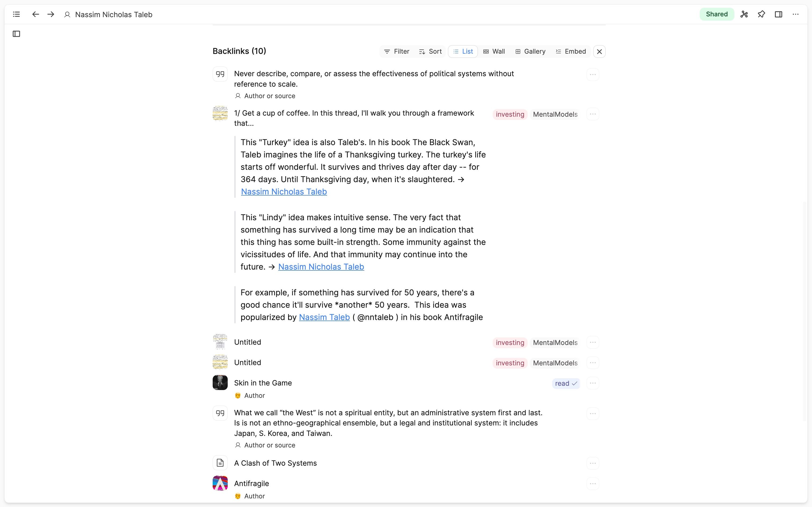Viewport: 812px width, 507px height.
Task: Toggle the left sidebar panel
Action: (16, 34)
